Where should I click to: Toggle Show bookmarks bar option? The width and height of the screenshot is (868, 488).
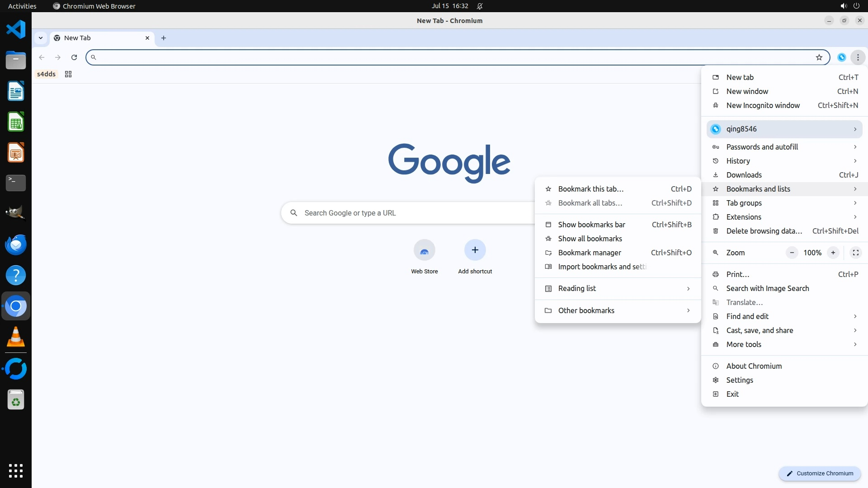coord(591,225)
